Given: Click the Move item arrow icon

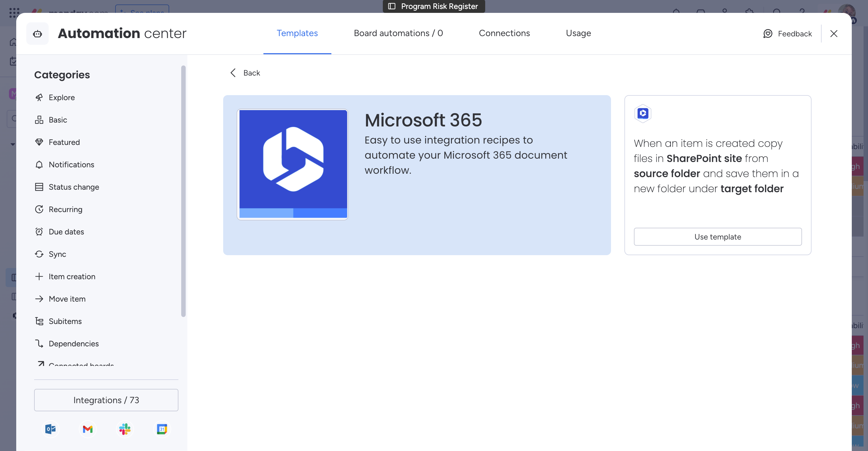Looking at the screenshot, I should click(39, 299).
